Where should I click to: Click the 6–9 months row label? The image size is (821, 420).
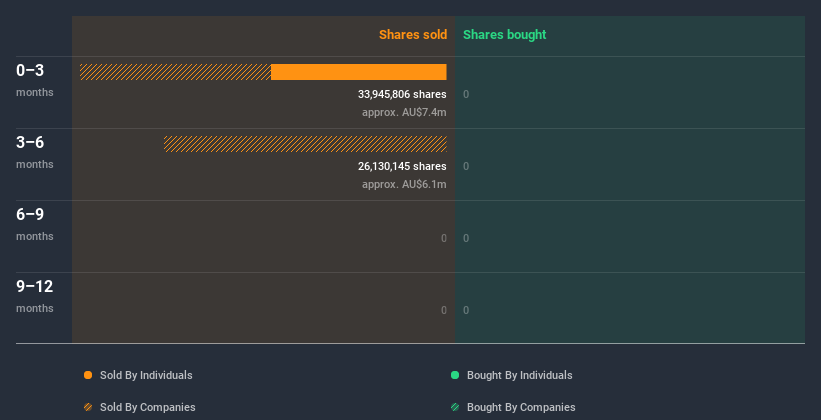(x=35, y=224)
